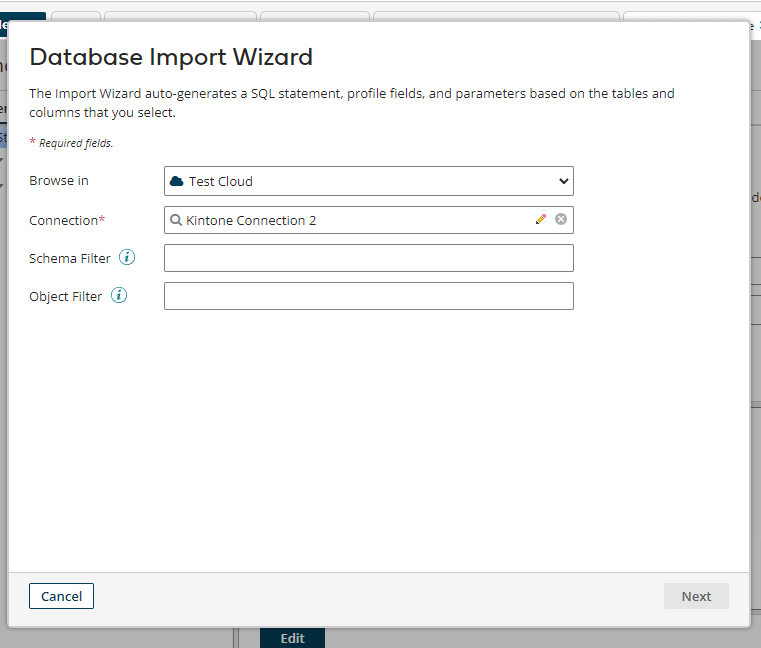Image resolution: width=761 pixels, height=648 pixels.
Task: Click the 'Browse in' label
Action: pyautogui.click(x=59, y=181)
